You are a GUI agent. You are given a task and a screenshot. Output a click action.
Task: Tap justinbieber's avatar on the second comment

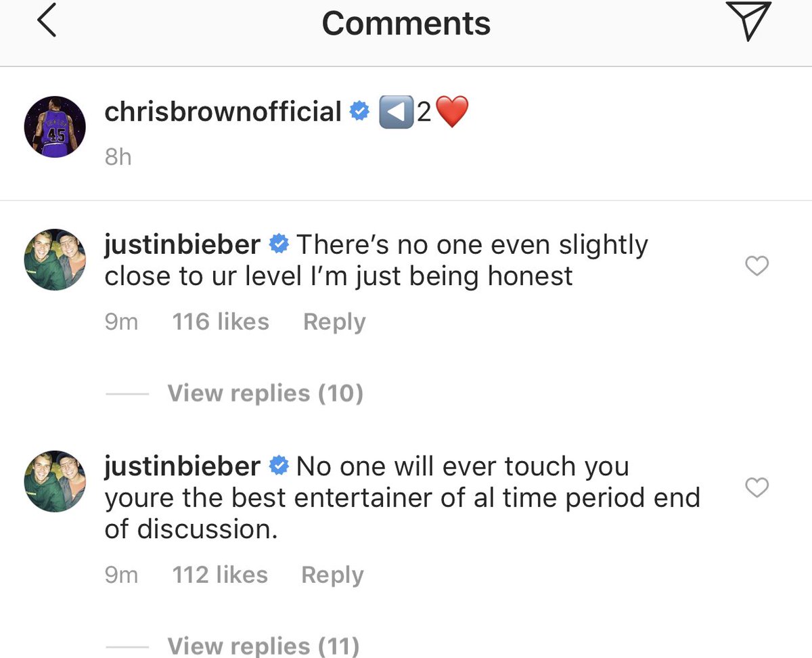55,481
